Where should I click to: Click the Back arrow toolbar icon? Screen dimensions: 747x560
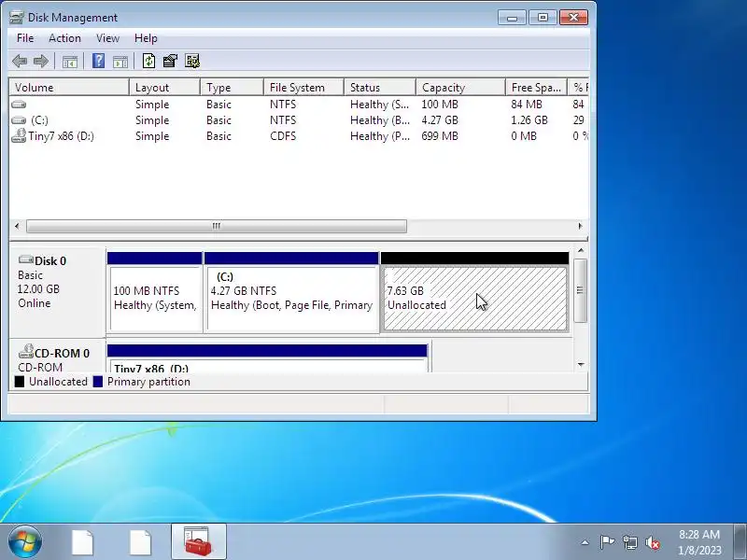20,61
